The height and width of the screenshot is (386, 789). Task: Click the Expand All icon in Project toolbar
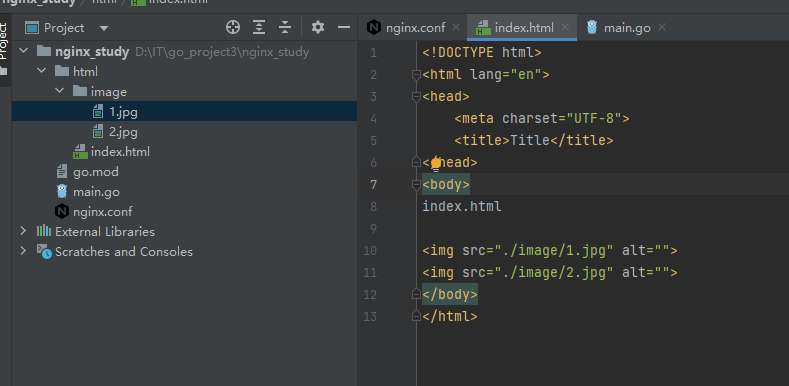point(259,28)
